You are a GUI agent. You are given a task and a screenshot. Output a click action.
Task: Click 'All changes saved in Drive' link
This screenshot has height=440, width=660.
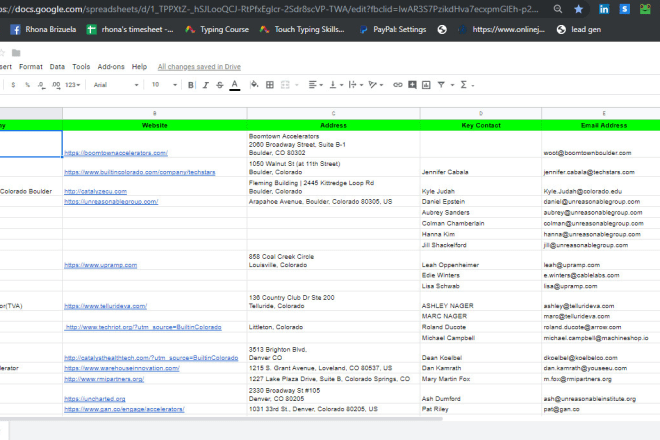(199, 67)
